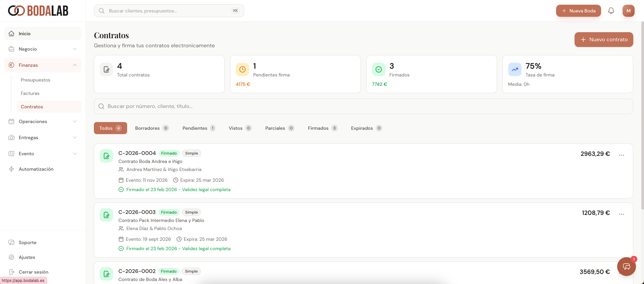Image resolution: width=644 pixels, height=284 pixels.
Task: Open options menu for contract C-2026-0003
Action: 621,214
